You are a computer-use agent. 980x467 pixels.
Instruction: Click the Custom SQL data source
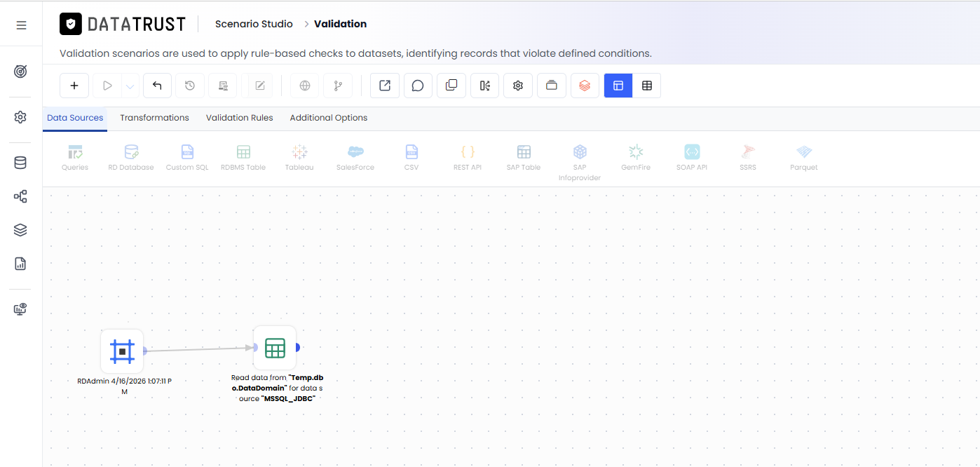(x=187, y=158)
